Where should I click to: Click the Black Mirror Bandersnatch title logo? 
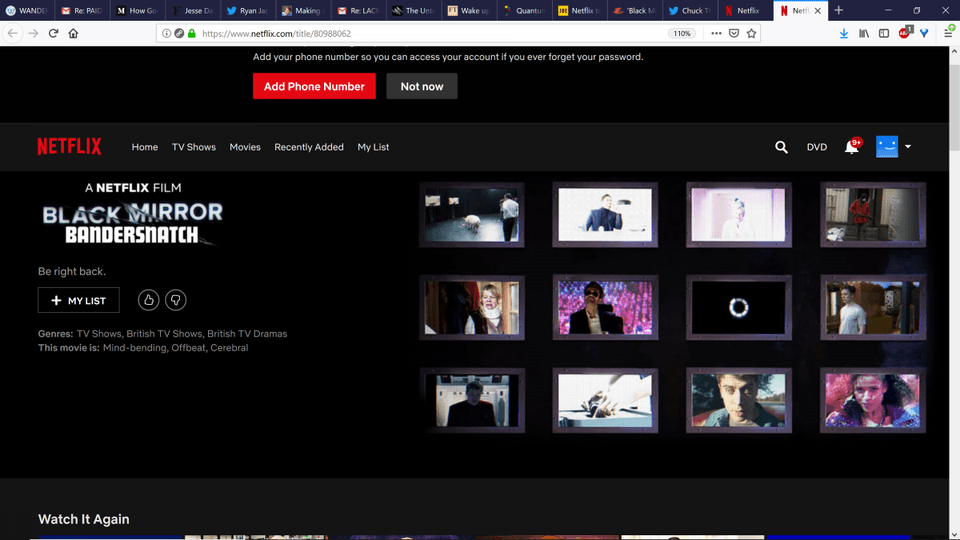point(132,223)
